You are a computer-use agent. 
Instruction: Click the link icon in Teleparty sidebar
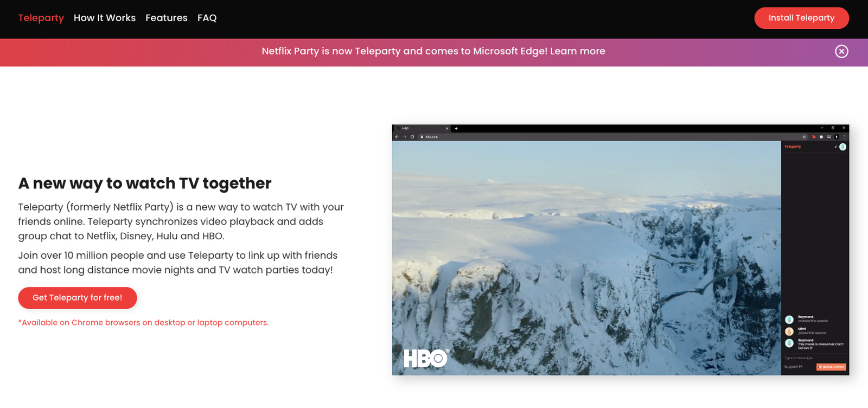[835, 147]
